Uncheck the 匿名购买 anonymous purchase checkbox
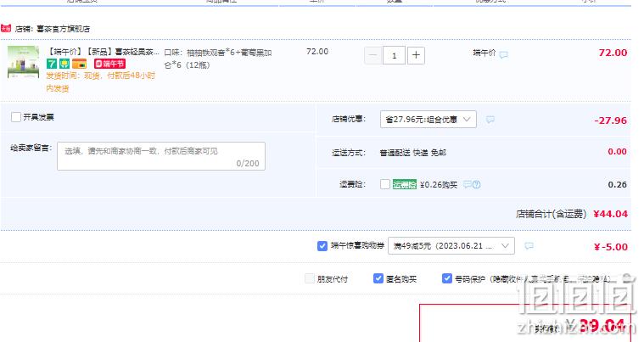This screenshot has height=342, width=644. click(378, 278)
